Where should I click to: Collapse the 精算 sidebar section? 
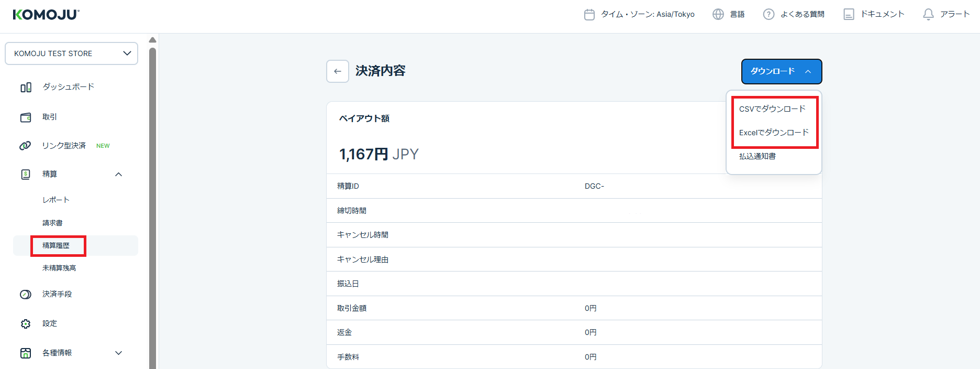(119, 175)
